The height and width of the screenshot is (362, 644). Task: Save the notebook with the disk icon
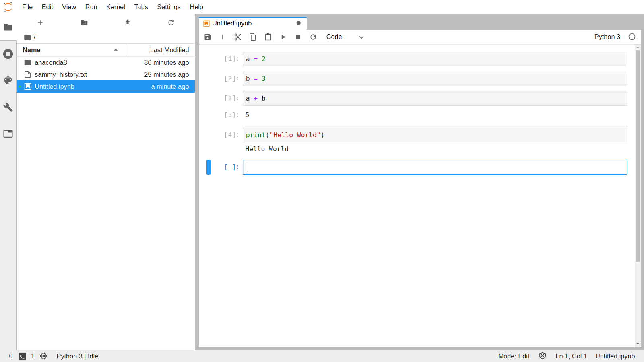pyautogui.click(x=208, y=37)
